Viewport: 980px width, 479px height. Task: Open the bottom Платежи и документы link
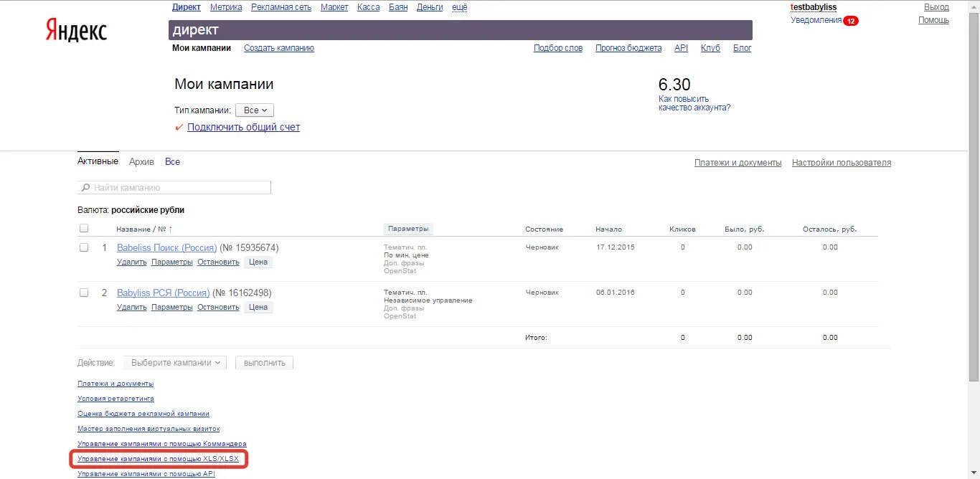pyautogui.click(x=116, y=384)
